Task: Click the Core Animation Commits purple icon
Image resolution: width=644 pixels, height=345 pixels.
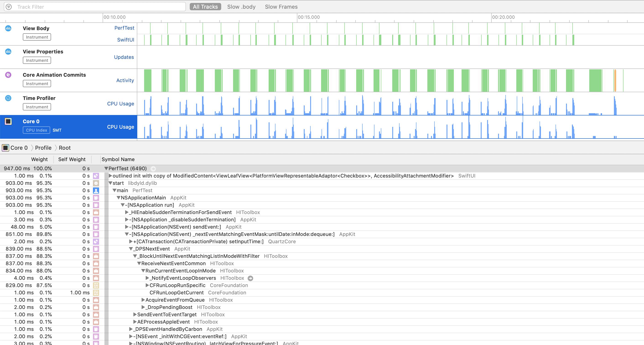Action: pos(8,75)
